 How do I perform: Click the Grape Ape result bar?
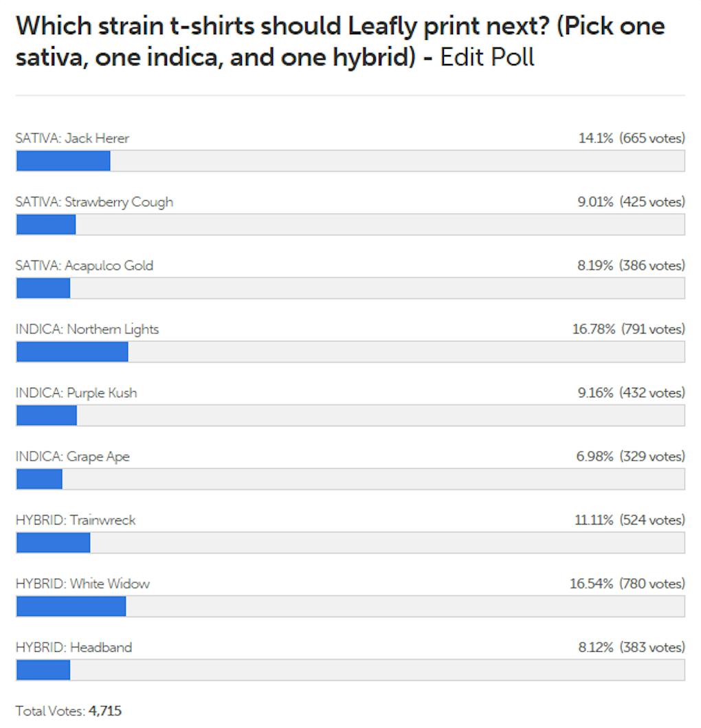[x=350, y=479]
